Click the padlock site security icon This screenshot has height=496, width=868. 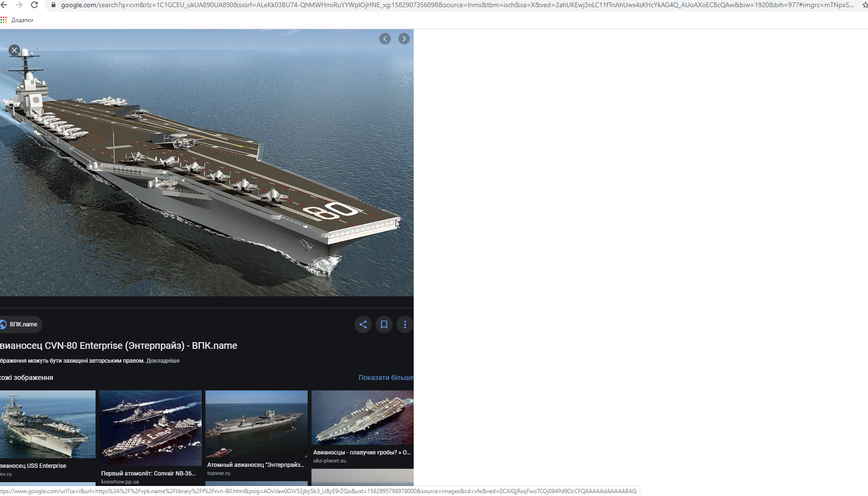pos(54,5)
